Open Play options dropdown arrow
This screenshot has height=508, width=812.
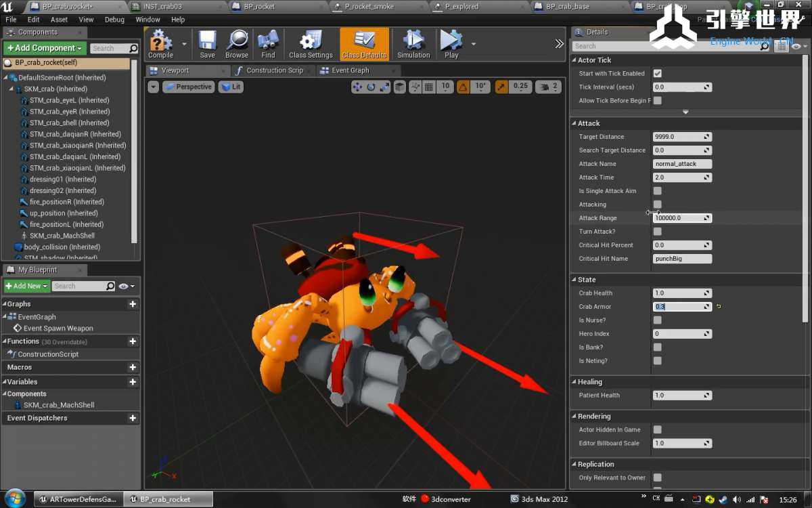pos(473,44)
